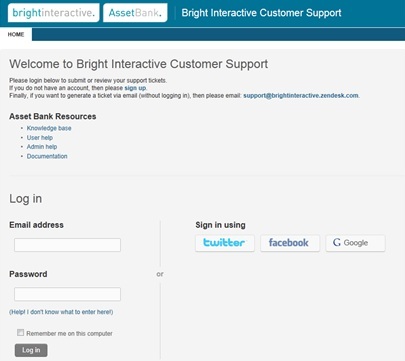Open the HOME tab
Screen dimensions: 405x361
[x=16, y=35]
